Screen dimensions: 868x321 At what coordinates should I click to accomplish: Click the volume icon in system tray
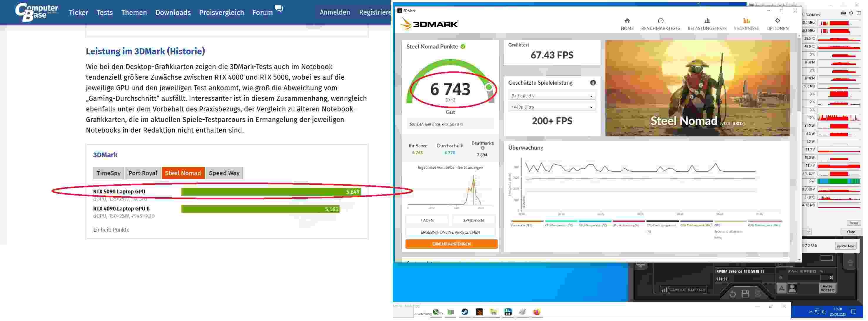pos(824,312)
